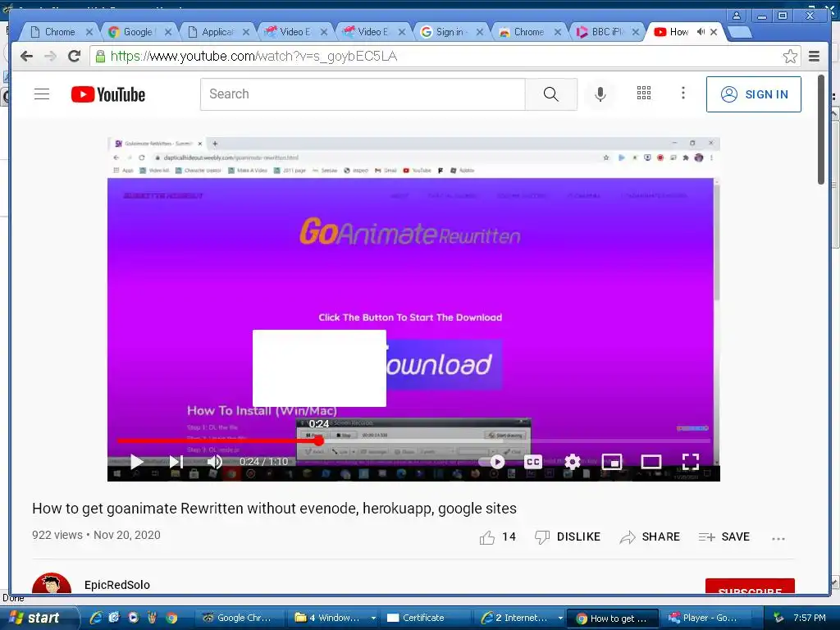This screenshot has width=840, height=630.
Task: Close the Sign in tab
Action: [x=479, y=32]
